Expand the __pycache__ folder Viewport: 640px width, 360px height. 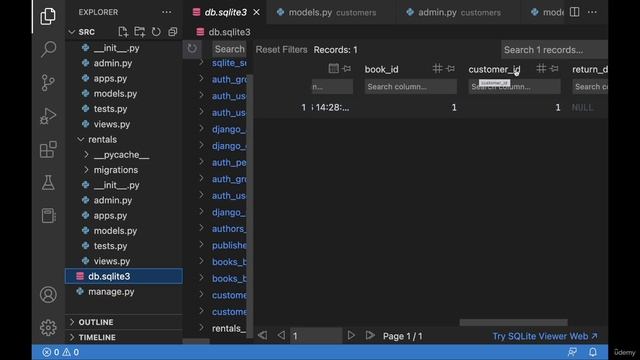[x=86, y=155]
